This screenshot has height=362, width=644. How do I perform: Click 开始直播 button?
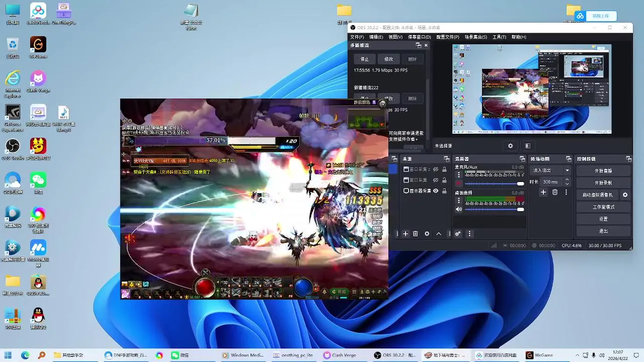pyautogui.click(x=603, y=171)
